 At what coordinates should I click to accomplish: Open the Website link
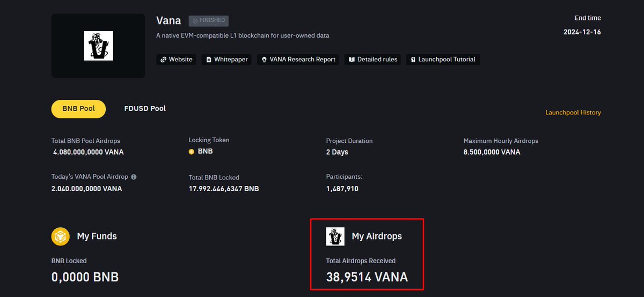176,60
